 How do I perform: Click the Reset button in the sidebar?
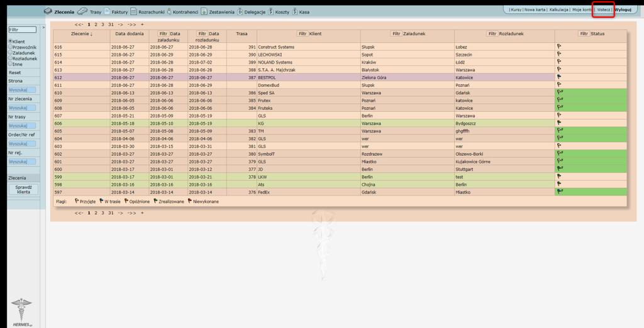click(x=15, y=73)
